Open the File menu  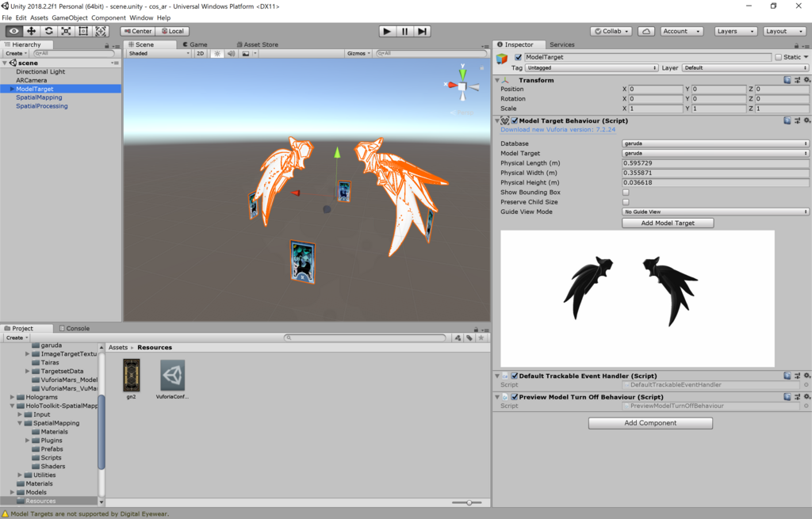tap(6, 17)
